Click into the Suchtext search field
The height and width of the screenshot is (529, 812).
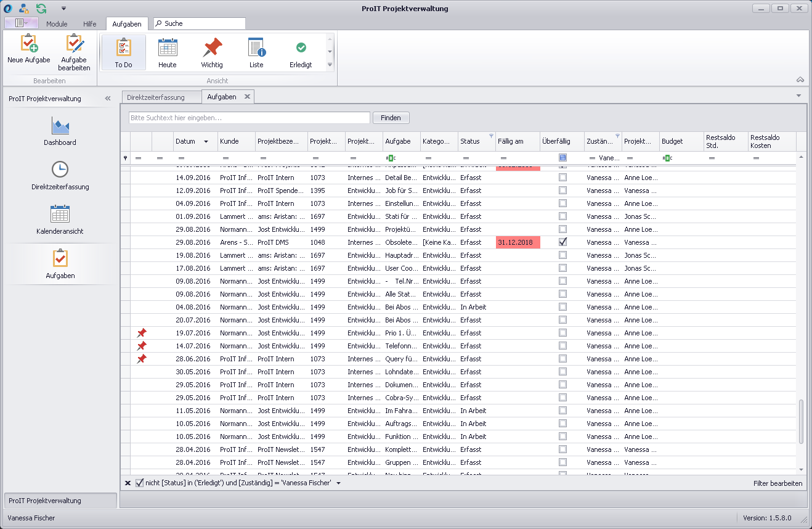(x=249, y=118)
